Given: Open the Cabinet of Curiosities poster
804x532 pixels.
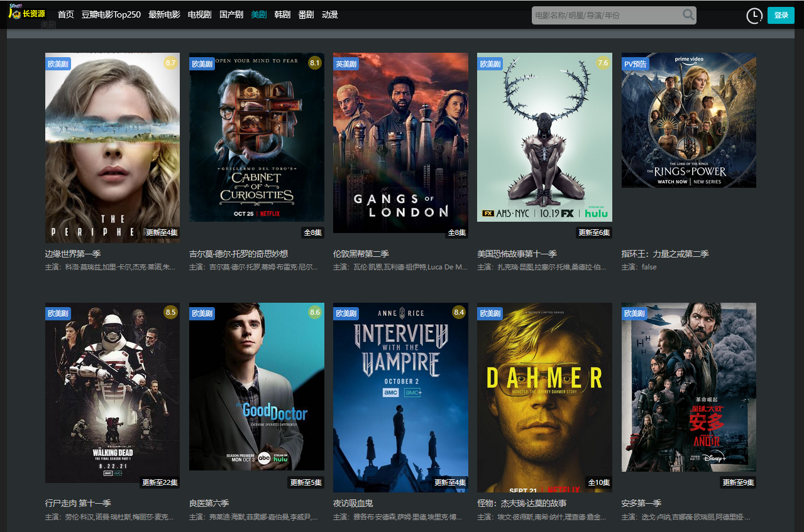Looking at the screenshot, I should coord(256,137).
